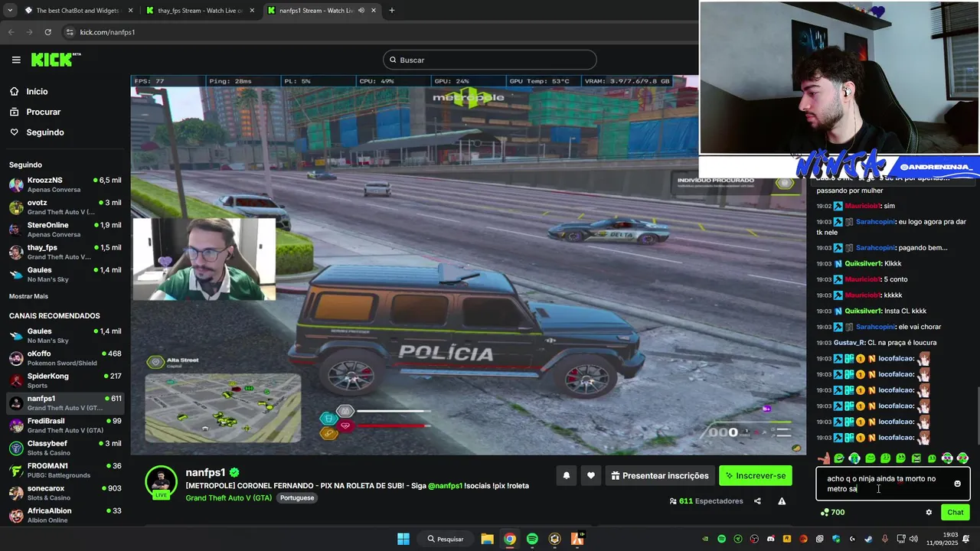Open Grand Theft Auto V category link

click(x=228, y=497)
